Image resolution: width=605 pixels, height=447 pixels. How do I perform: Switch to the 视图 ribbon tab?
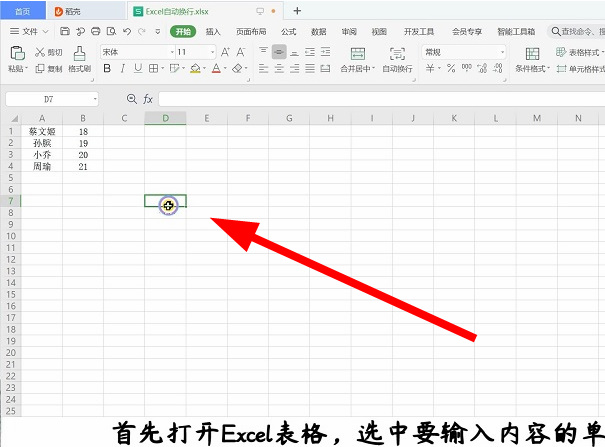point(379,32)
